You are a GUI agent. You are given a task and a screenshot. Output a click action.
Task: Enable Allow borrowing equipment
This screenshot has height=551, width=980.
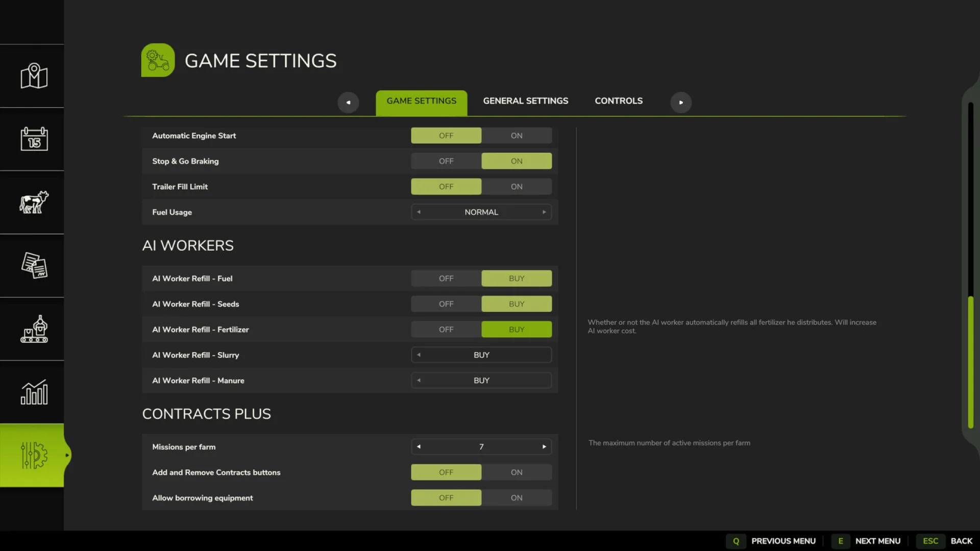[x=516, y=497]
